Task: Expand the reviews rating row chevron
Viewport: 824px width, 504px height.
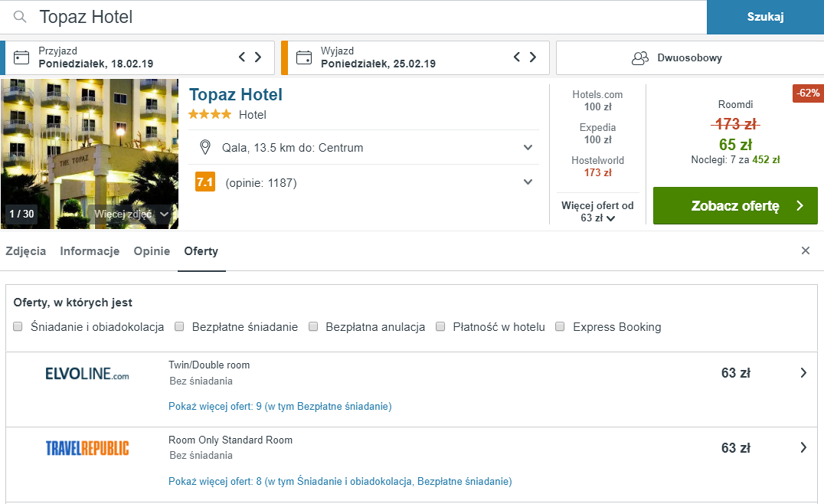Action: point(528,182)
